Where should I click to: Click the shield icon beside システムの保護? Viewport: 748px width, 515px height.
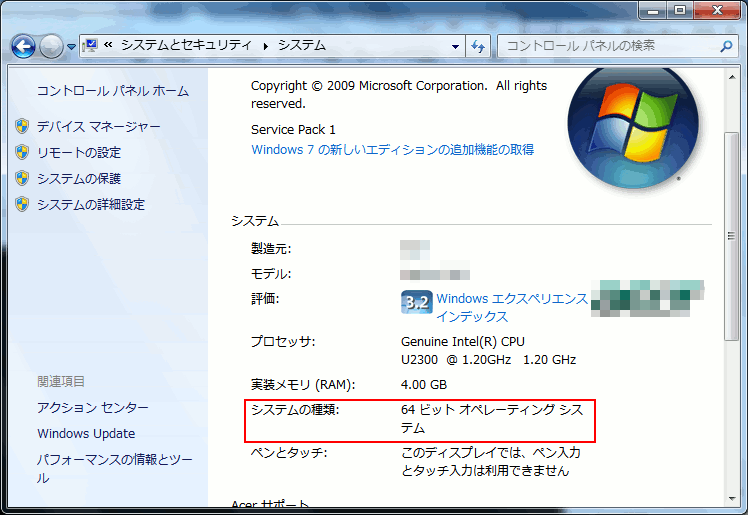pyautogui.click(x=22, y=178)
